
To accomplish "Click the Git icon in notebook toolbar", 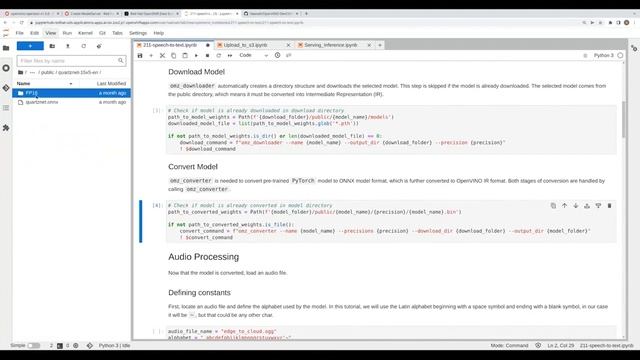I will [x=289, y=56].
